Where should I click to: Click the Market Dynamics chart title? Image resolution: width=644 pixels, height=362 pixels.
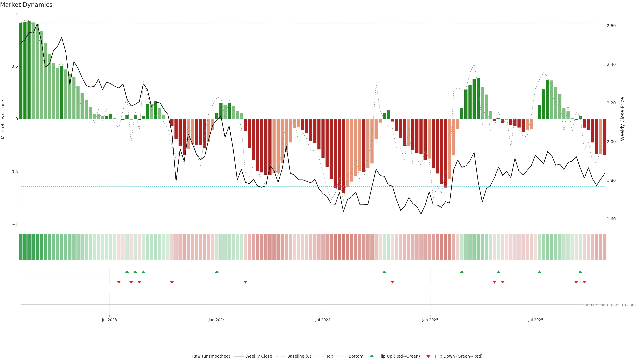point(26,5)
